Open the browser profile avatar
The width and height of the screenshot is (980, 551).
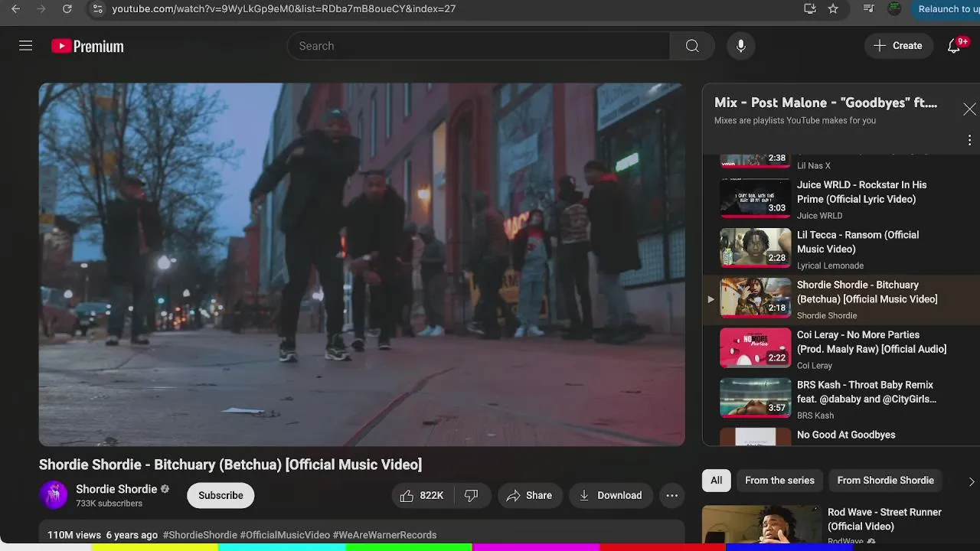894,9
